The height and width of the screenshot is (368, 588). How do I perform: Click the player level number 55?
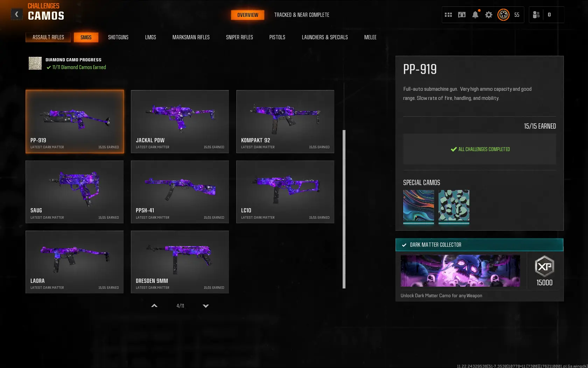517,15
